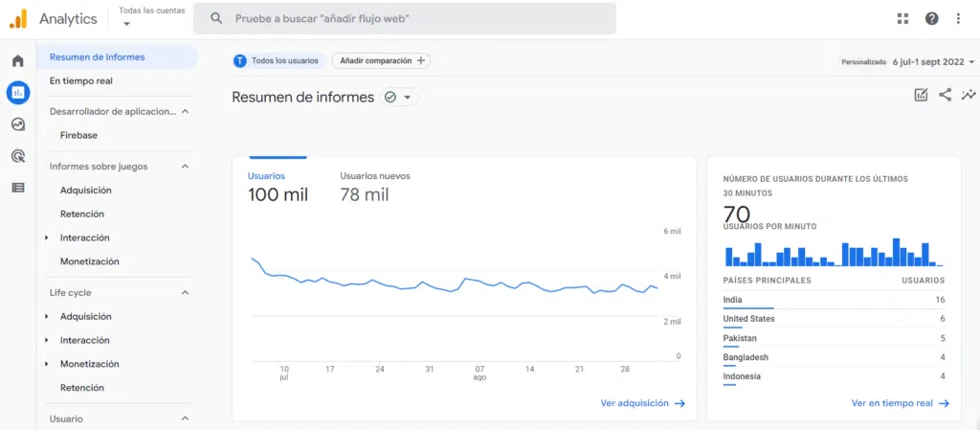Click the customize report chart-edit icon
980x430 pixels.
(x=921, y=95)
